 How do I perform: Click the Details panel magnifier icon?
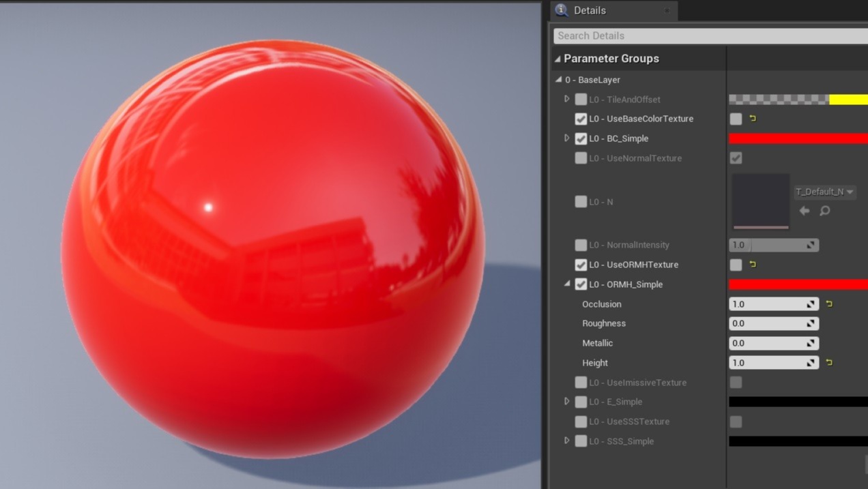(x=562, y=10)
